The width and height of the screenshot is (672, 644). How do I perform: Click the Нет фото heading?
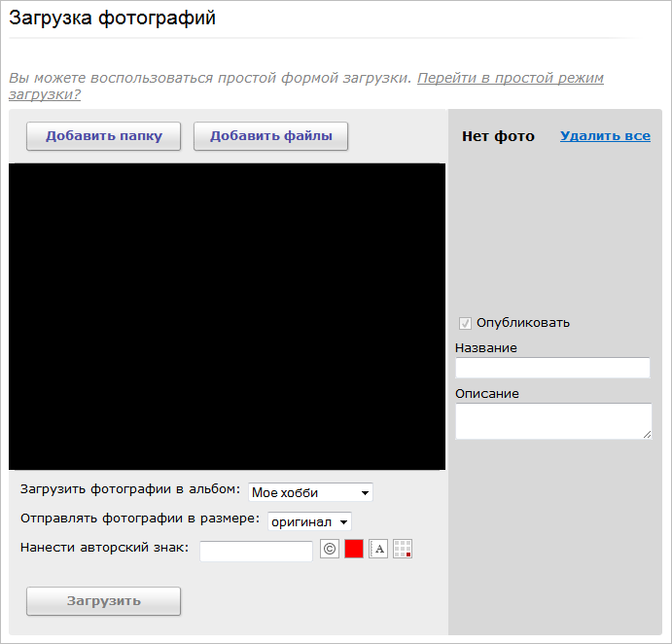tap(498, 136)
